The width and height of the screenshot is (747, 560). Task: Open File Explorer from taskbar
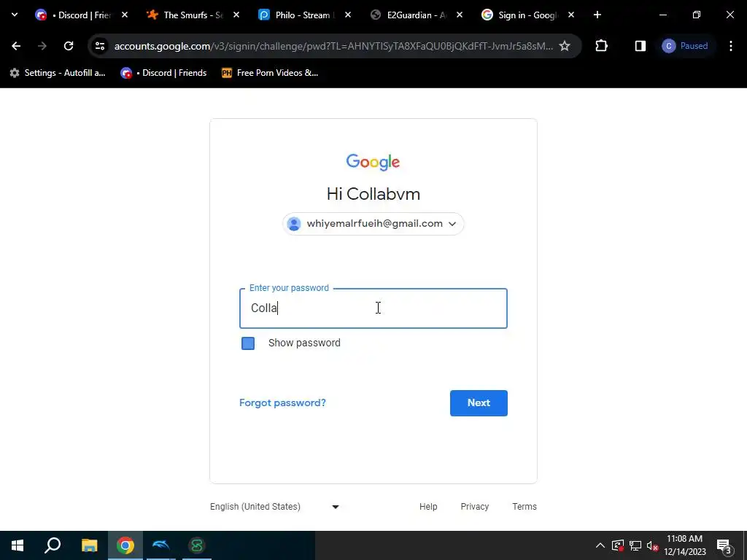tap(89, 545)
